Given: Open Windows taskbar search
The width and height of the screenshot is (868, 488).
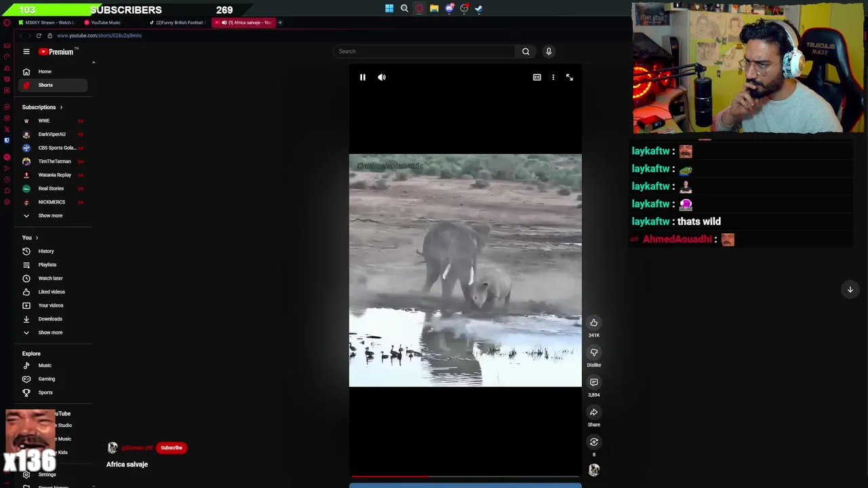Looking at the screenshot, I should click(x=404, y=9).
